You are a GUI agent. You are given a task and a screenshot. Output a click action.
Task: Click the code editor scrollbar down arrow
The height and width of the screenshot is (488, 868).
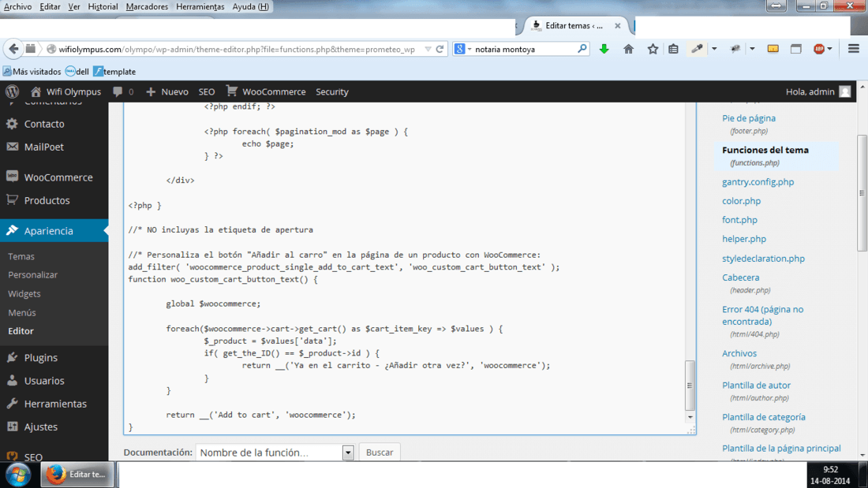(690, 417)
